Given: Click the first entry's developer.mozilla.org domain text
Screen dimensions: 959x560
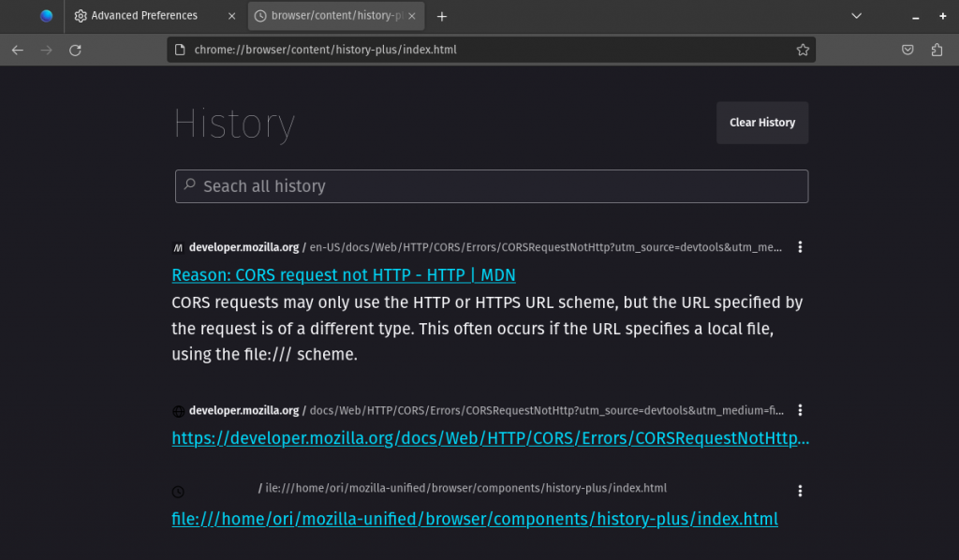Looking at the screenshot, I should [x=243, y=247].
